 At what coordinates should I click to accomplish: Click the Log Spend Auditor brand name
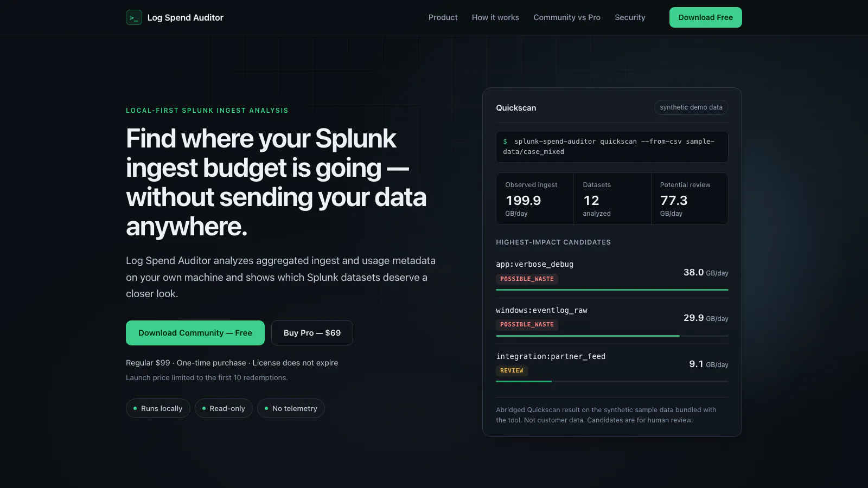[x=186, y=17]
